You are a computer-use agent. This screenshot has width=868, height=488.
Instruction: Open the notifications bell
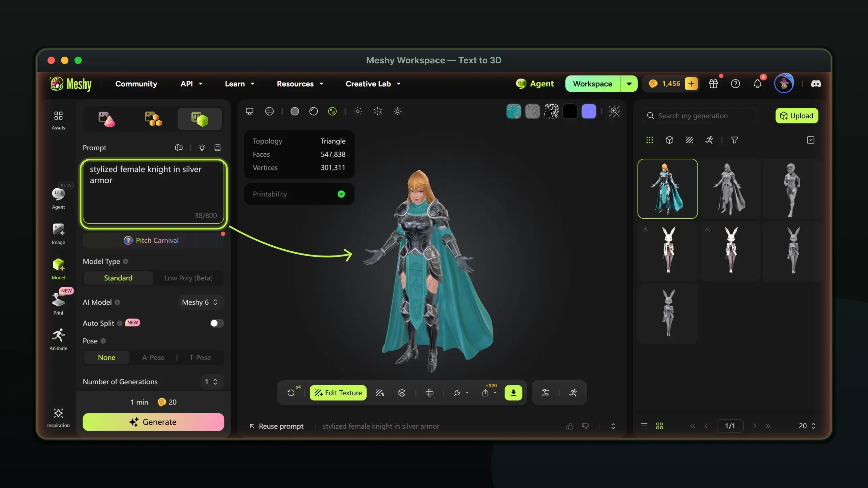757,84
